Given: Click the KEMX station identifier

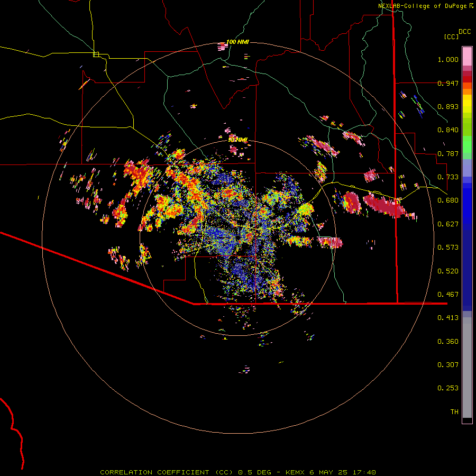Looking at the screenshot, I should tap(296, 472).
